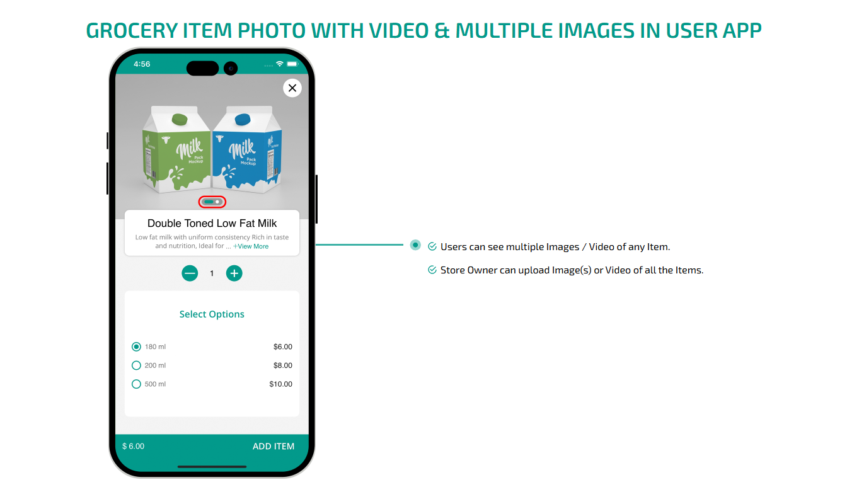Screen dimensions: 847x504
Task: Tap the Double Toned Low Fat Milk title
Action: pyautogui.click(x=212, y=223)
